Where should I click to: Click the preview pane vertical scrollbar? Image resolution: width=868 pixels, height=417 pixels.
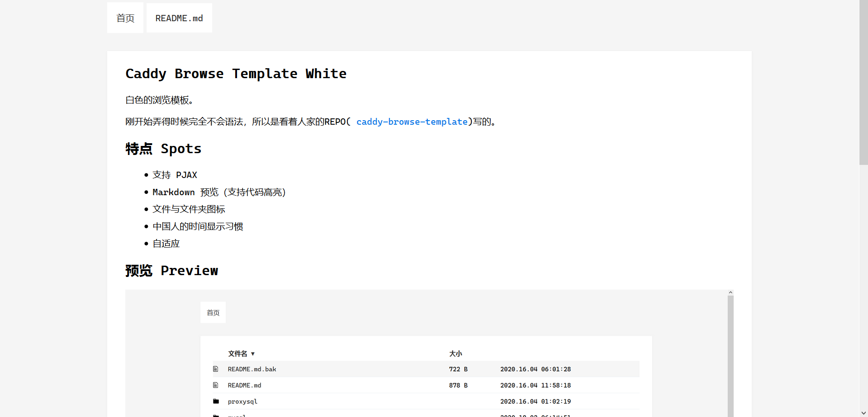click(x=730, y=356)
